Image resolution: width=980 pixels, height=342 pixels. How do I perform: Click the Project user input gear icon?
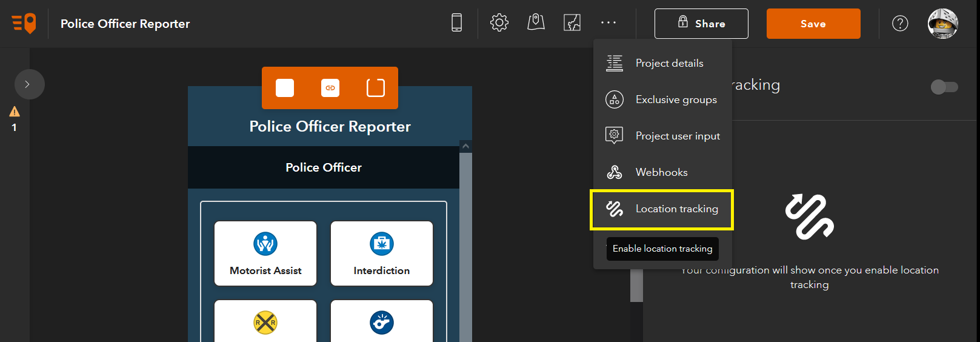615,135
